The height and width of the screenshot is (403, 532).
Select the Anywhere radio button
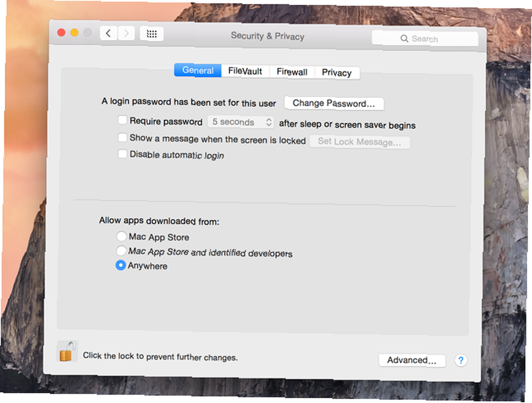(x=120, y=265)
